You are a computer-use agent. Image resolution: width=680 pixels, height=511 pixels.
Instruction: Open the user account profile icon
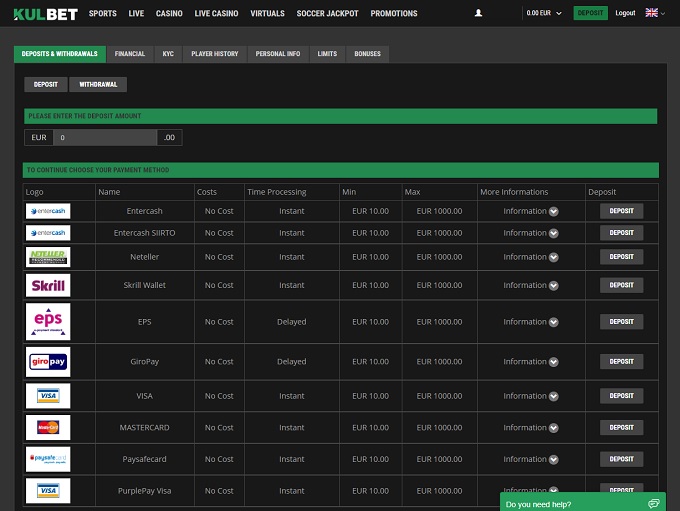(x=478, y=14)
